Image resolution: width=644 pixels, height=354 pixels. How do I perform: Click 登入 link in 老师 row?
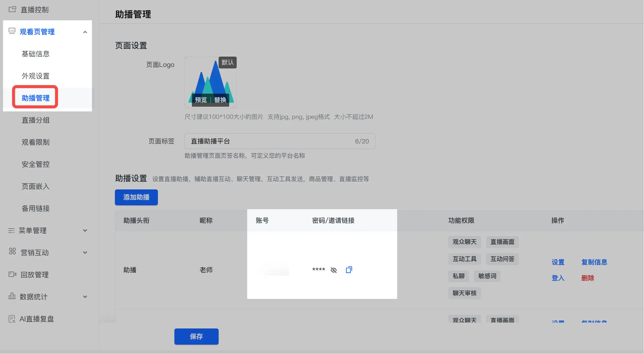point(558,278)
